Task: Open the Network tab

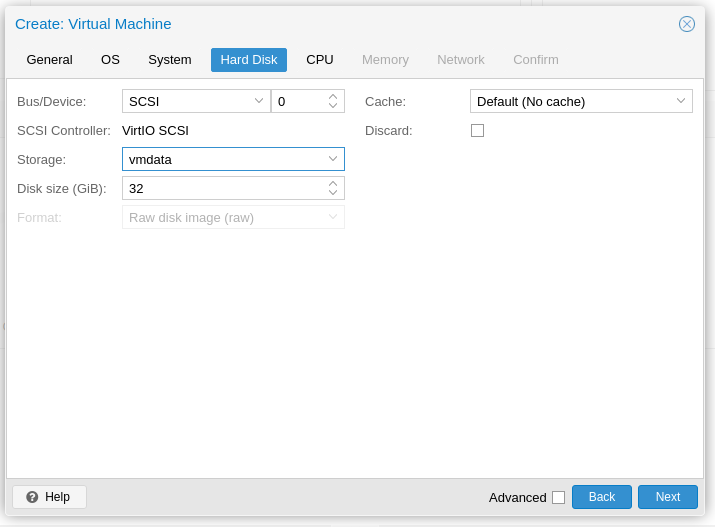Action: 461,60
